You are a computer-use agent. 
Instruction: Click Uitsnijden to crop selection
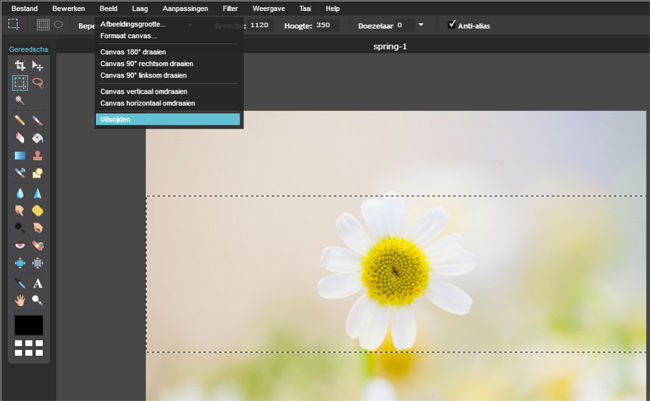[x=168, y=119]
